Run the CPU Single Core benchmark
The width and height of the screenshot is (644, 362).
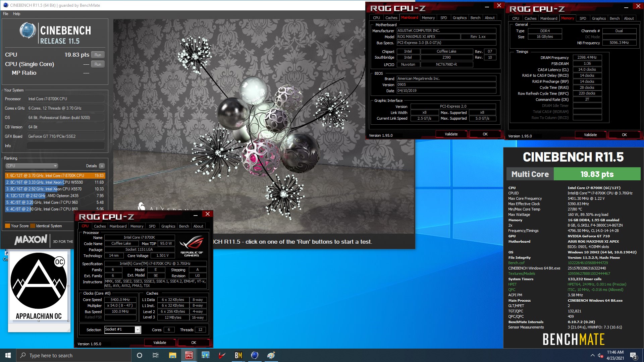coord(98,64)
